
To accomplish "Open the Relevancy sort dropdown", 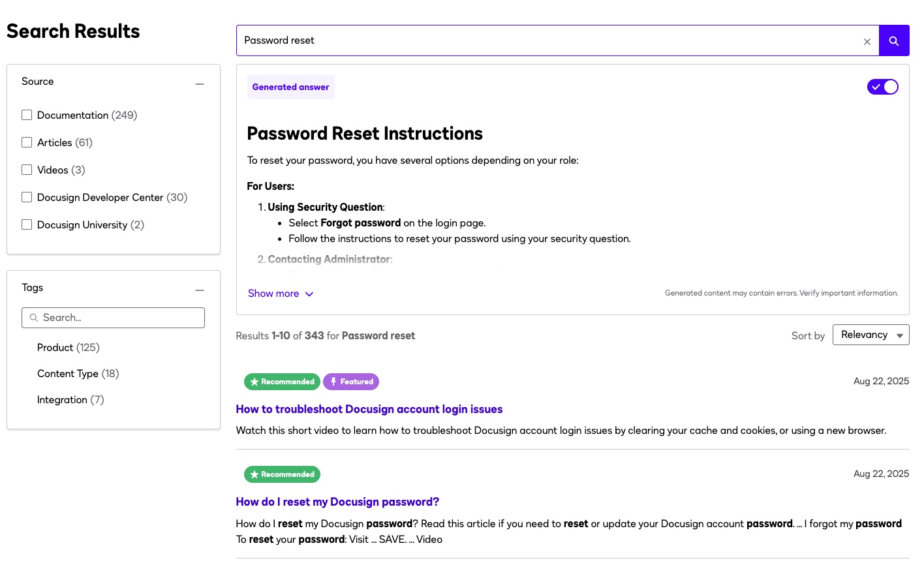I will [x=870, y=335].
